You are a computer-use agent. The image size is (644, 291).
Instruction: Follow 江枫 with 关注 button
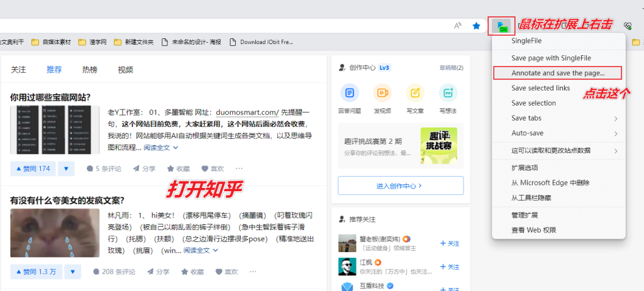pyautogui.click(x=450, y=266)
